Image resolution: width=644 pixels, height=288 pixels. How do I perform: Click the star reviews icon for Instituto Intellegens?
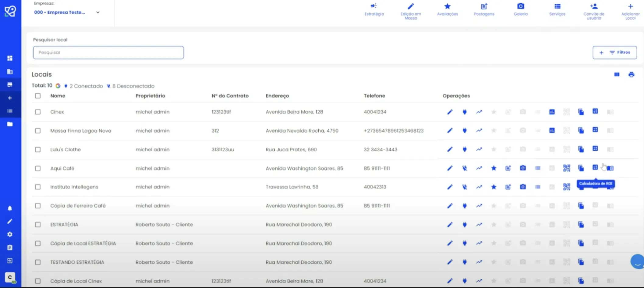pos(494,187)
